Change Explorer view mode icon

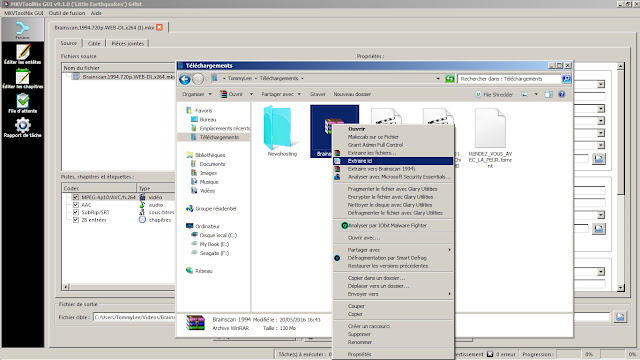click(524, 94)
